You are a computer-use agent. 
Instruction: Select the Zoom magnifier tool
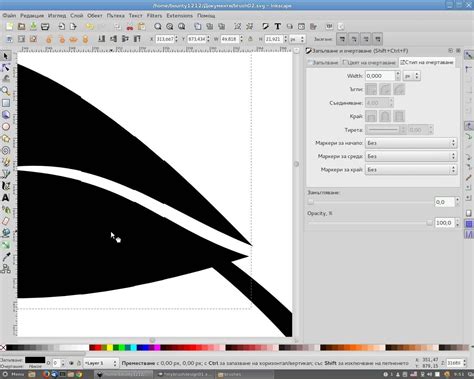coord(5,91)
